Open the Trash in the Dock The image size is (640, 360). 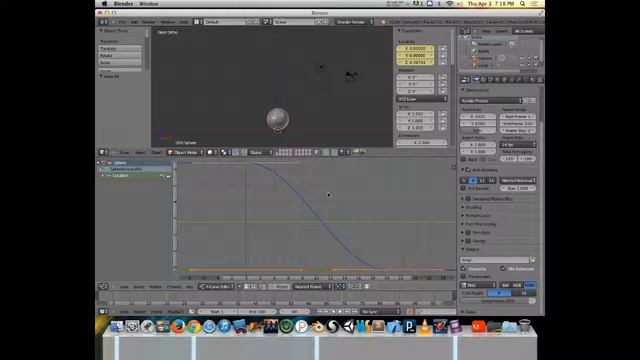point(524,327)
